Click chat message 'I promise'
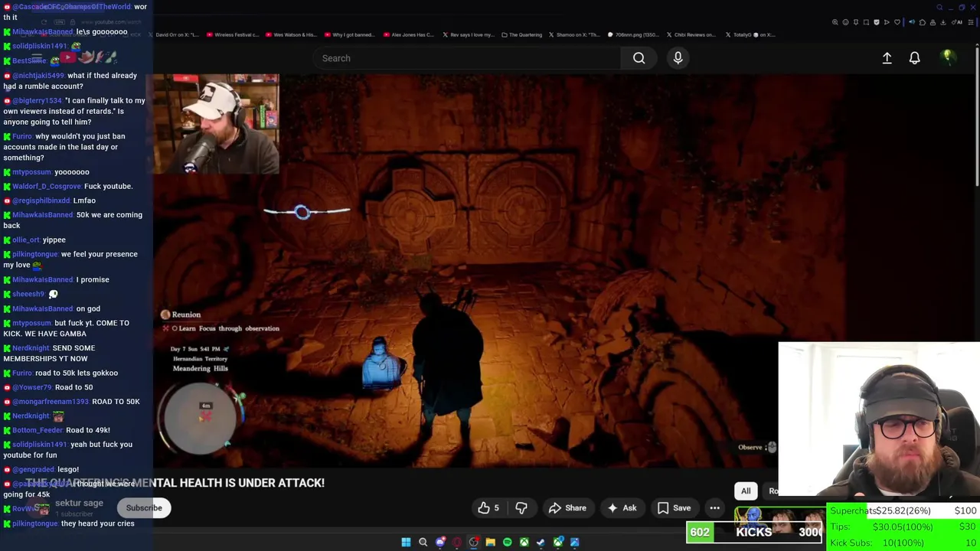 tap(93, 279)
